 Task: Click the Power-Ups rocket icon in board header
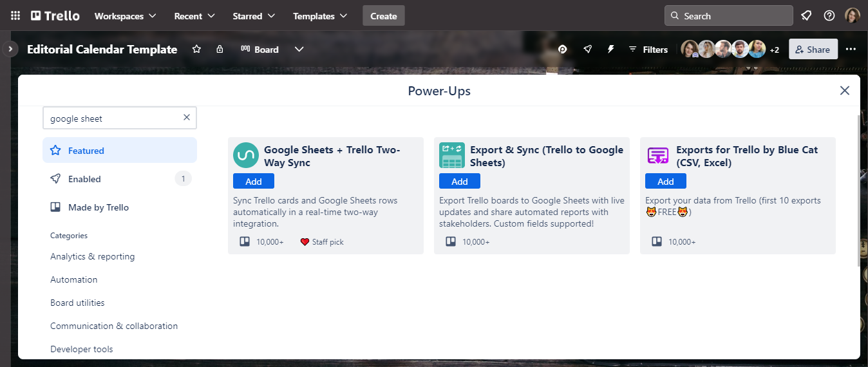(x=587, y=50)
